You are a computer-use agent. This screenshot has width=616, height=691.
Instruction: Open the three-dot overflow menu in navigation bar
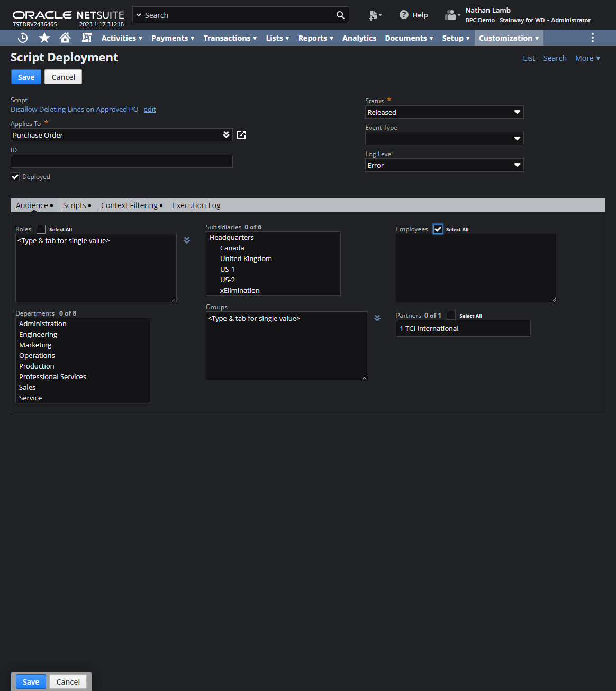coord(593,38)
